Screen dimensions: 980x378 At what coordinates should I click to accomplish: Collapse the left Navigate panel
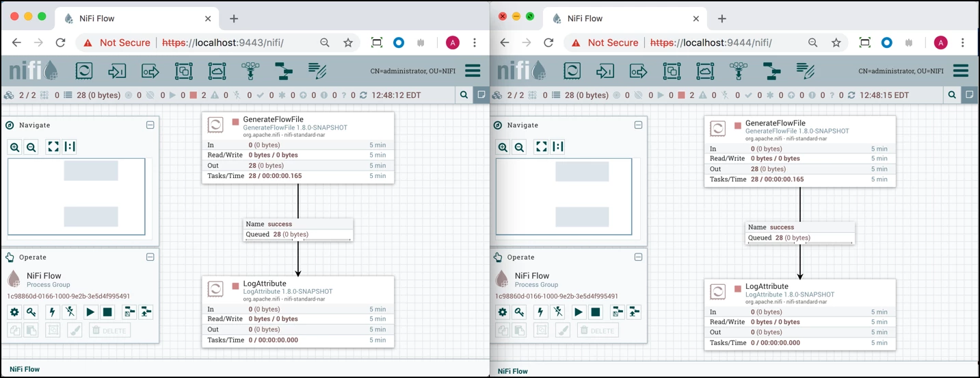(x=150, y=125)
